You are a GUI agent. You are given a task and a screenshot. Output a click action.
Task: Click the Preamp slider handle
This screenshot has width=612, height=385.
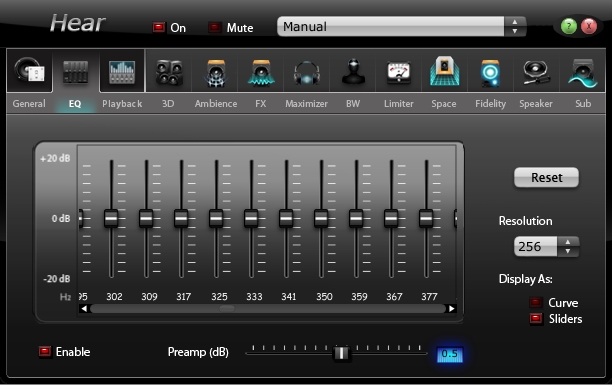coord(342,353)
